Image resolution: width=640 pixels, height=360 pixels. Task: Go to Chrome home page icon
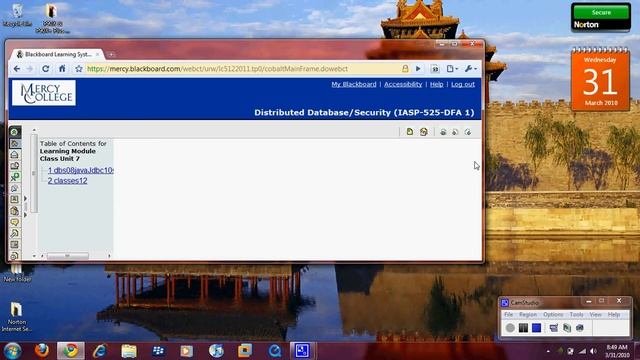pyautogui.click(x=62, y=69)
